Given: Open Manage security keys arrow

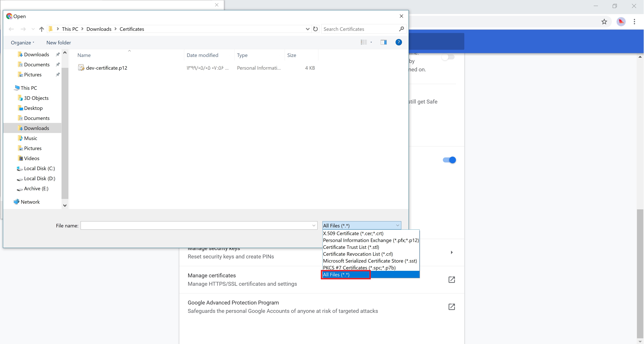Looking at the screenshot, I should coord(452,252).
